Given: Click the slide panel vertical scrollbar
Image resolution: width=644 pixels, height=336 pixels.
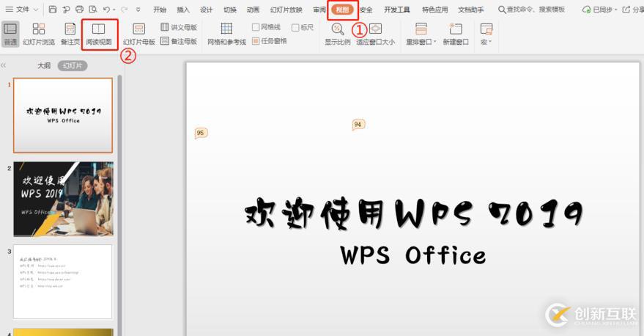Looking at the screenshot, I should [120, 205].
